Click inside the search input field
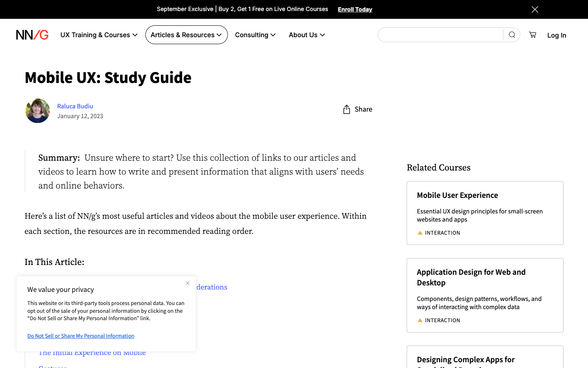The image size is (588, 368). (441, 35)
